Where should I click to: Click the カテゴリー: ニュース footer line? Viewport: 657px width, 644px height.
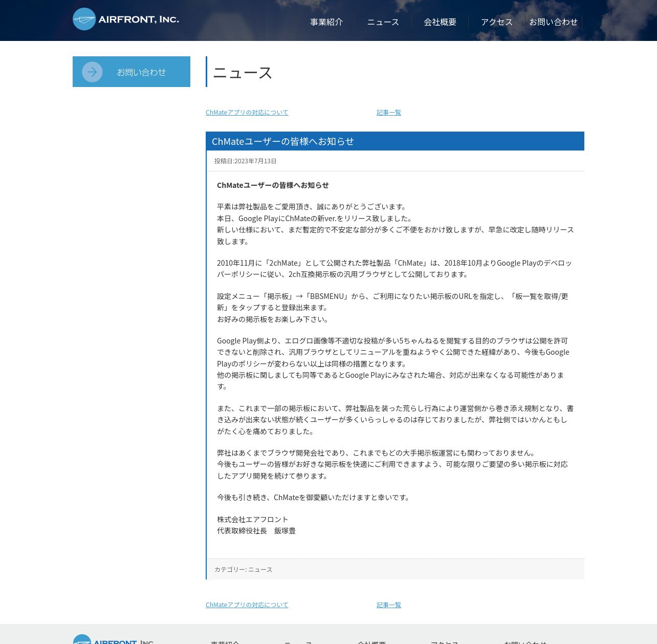[x=244, y=570]
